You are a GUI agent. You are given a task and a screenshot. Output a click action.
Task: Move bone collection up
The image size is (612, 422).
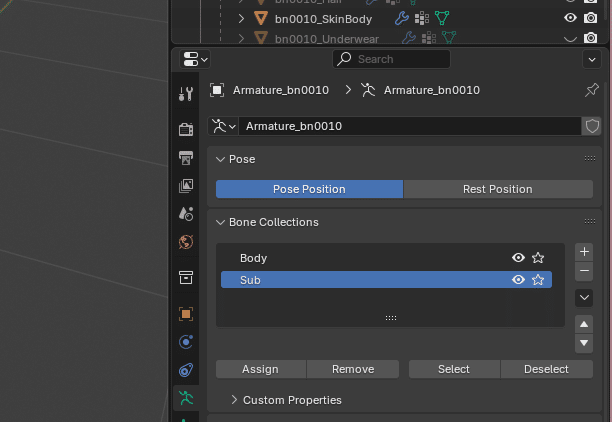click(584, 324)
